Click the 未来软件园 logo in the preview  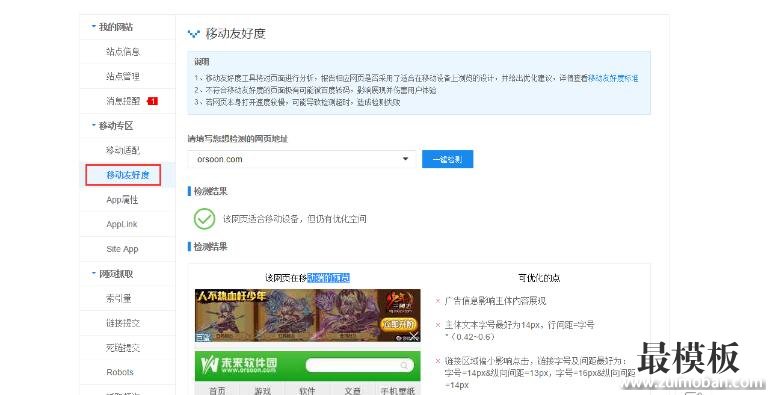coord(239,365)
